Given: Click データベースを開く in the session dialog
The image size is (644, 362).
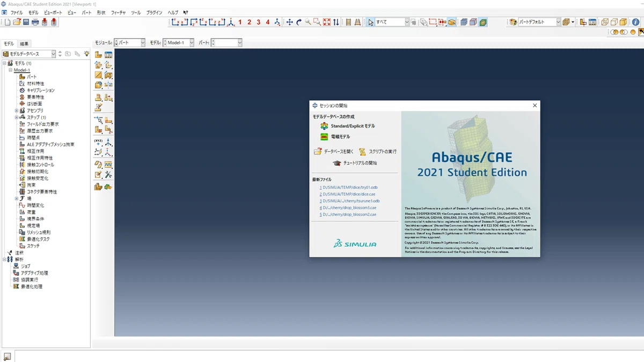Looking at the screenshot, I should click(334, 152).
